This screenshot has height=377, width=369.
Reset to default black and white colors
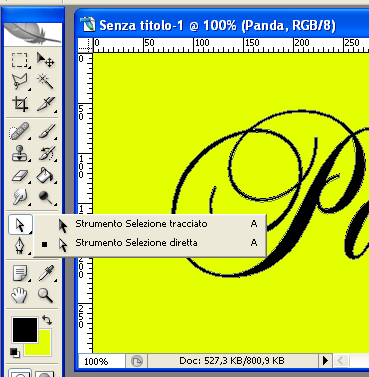[x=14, y=352]
